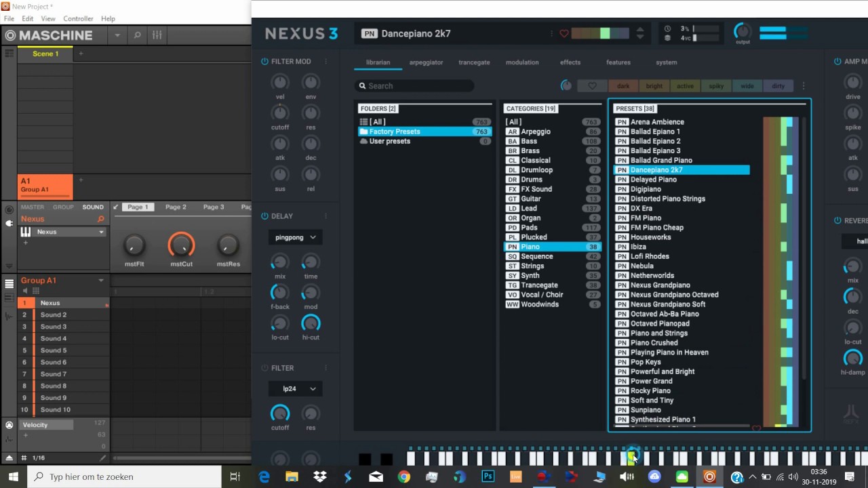Viewport: 868px width, 488px height.
Task: Open Google Chrome from the taskbar
Action: point(403,476)
